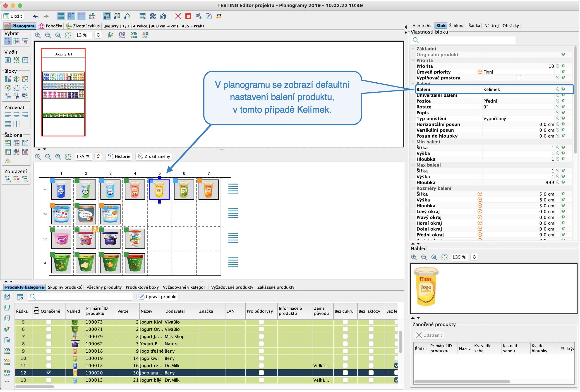Click the Odstranit button
Image resolution: width=580 pixels, height=392 pixels.
click(x=429, y=335)
